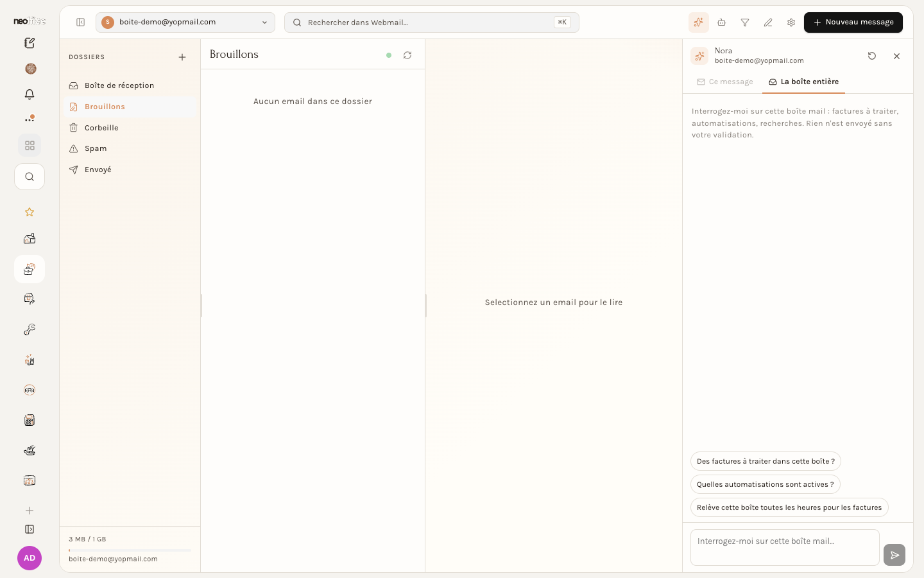
Task: Click the magnifier search button in left rail
Action: coord(30,177)
